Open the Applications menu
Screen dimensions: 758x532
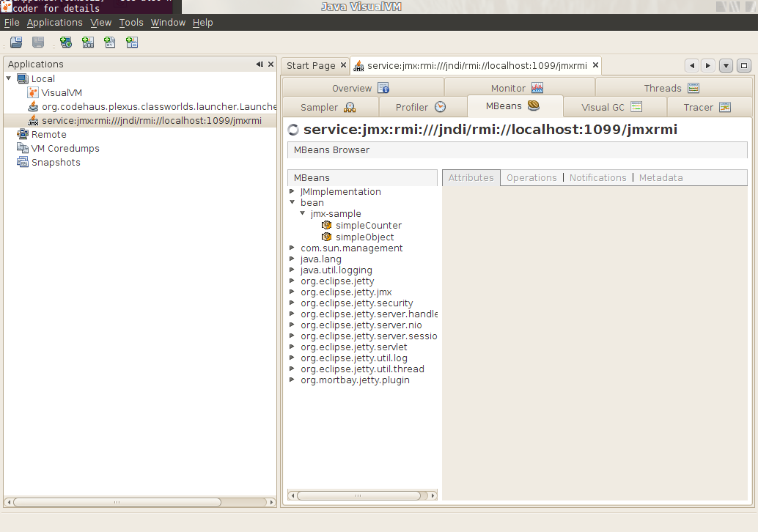pyautogui.click(x=55, y=23)
